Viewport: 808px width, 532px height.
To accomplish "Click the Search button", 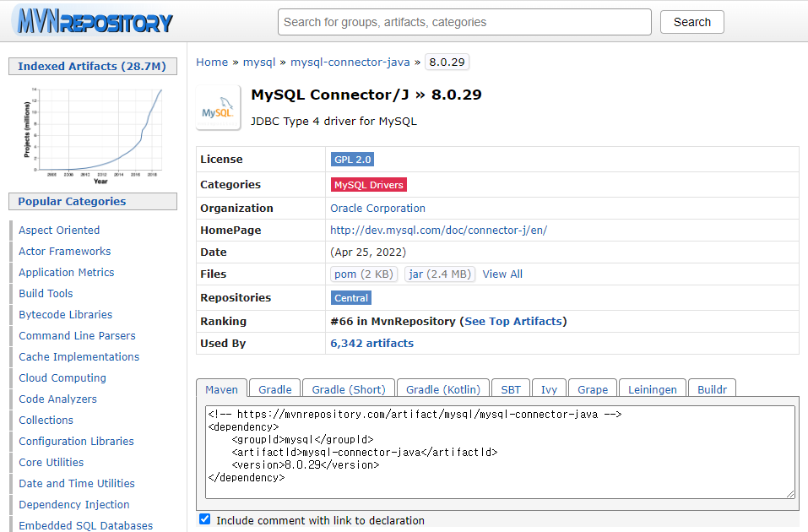I will (x=691, y=22).
